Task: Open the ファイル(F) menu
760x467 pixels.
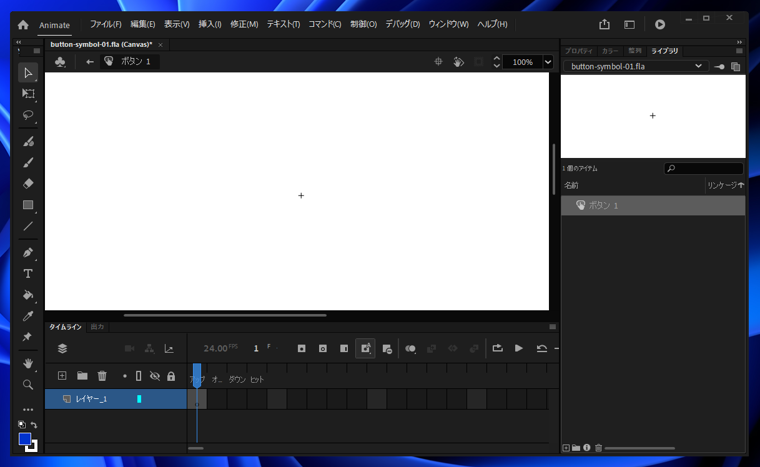Action: [x=106, y=24]
